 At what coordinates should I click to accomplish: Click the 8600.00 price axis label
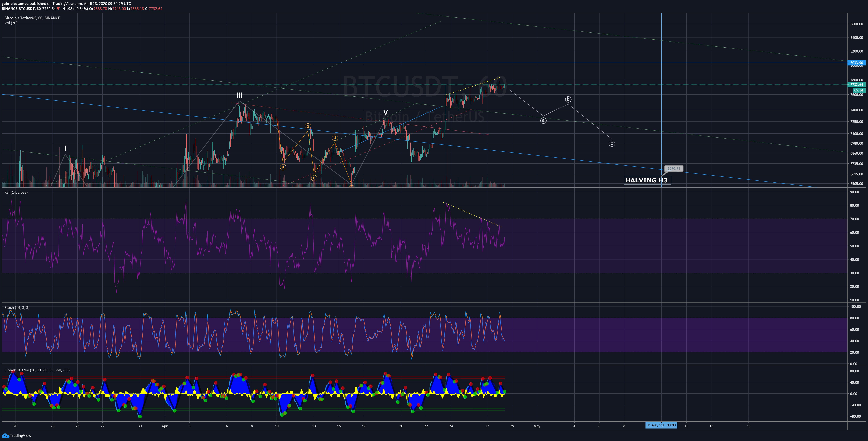[857, 24]
